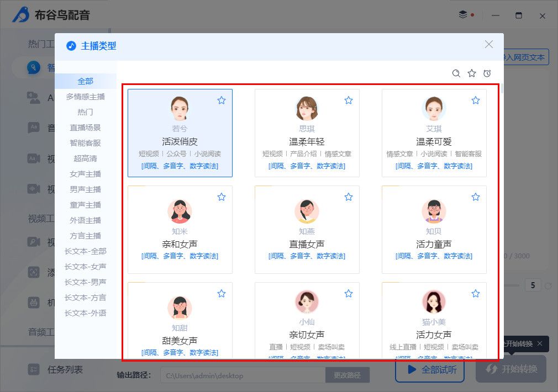Select the 艾琪 avatar
The width and height of the screenshot is (558, 392).
click(x=434, y=109)
